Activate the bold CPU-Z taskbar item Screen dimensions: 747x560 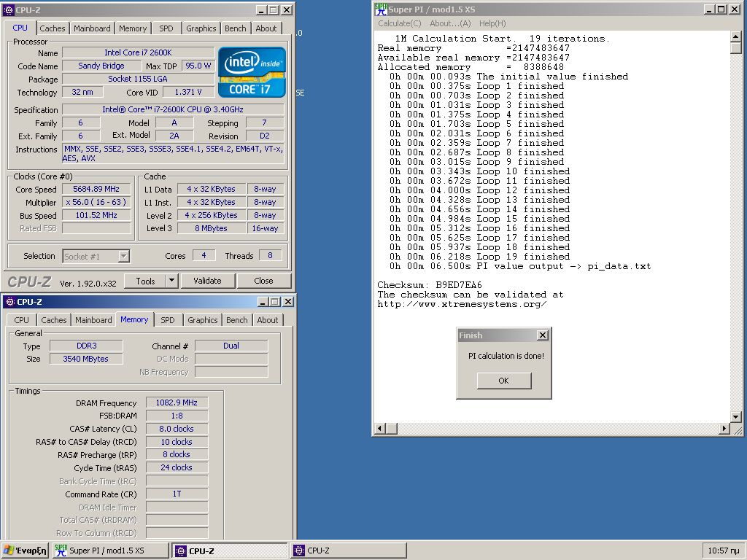click(230, 551)
